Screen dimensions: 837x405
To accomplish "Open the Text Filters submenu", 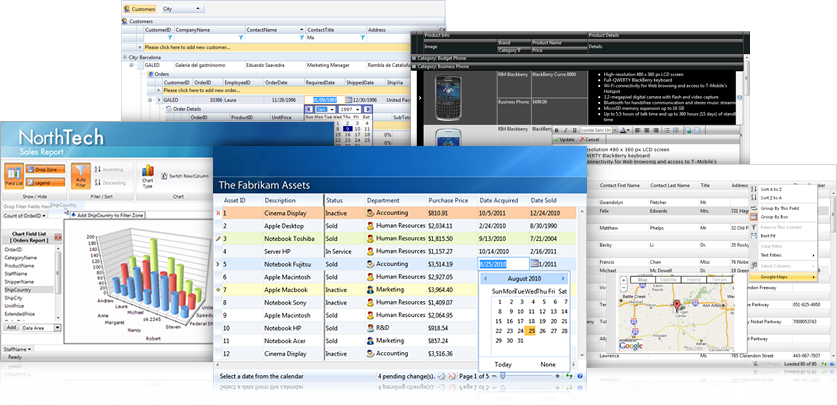I will (x=783, y=256).
